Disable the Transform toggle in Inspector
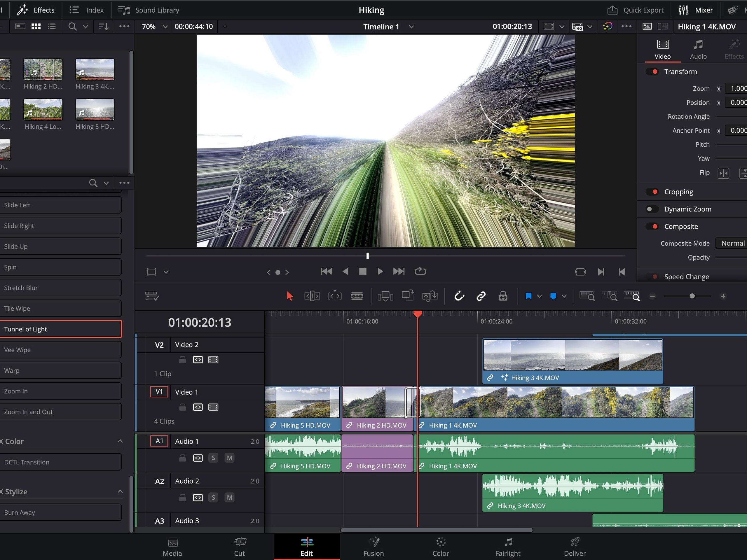The width and height of the screenshot is (747, 560). point(652,71)
